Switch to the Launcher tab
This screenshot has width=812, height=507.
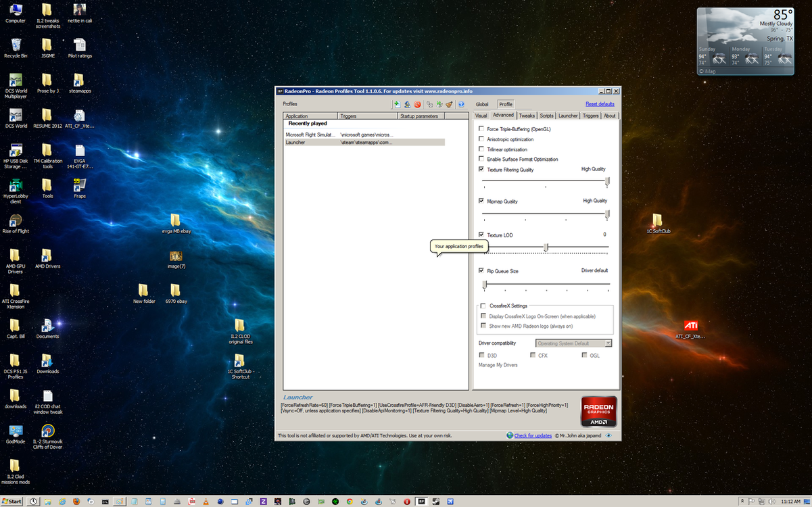[568, 116]
